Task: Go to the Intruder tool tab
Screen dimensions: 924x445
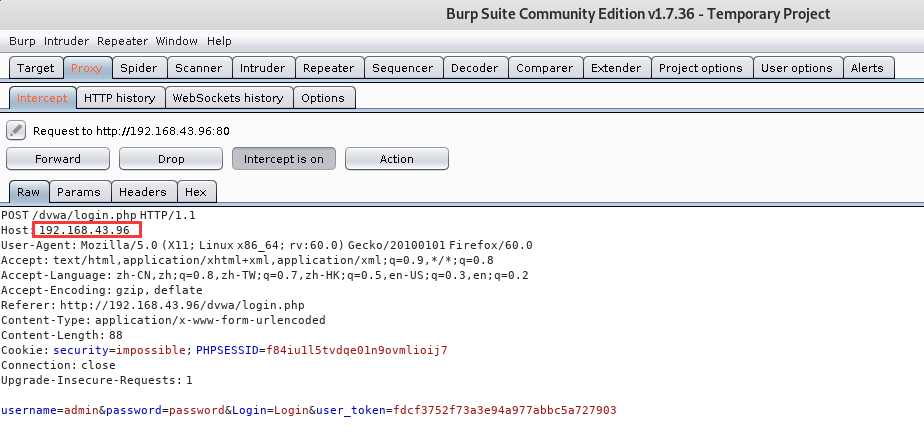Action: coord(262,68)
